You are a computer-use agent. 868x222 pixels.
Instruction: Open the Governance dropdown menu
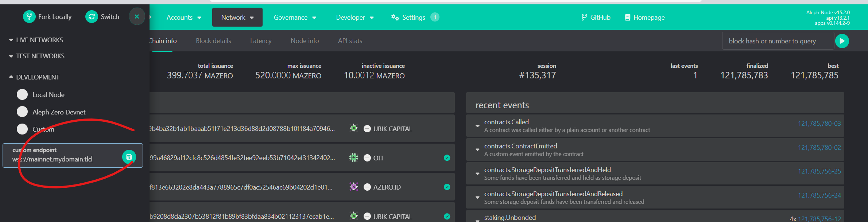click(295, 17)
